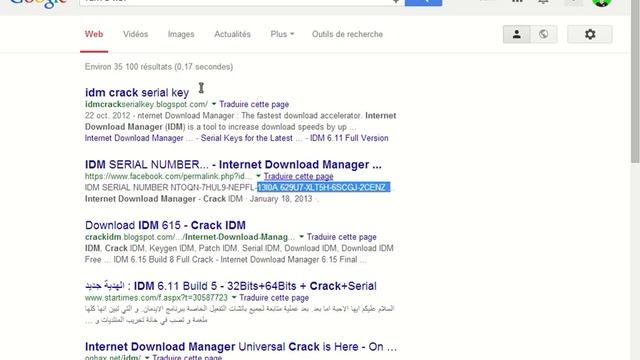The height and width of the screenshot is (360, 640).
Task: Click Traduire cette page for crackidm result
Action: pos(342,237)
